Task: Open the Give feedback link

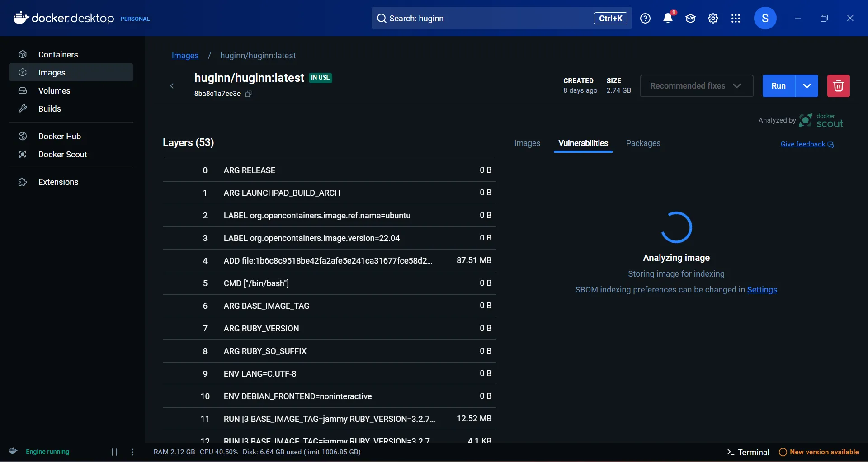Action: point(807,144)
